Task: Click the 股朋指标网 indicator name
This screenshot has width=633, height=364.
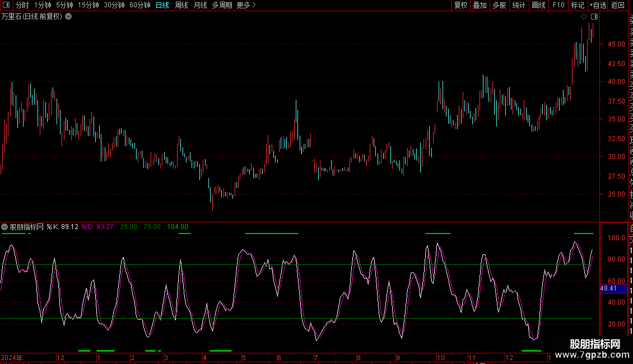Action: 27,227
